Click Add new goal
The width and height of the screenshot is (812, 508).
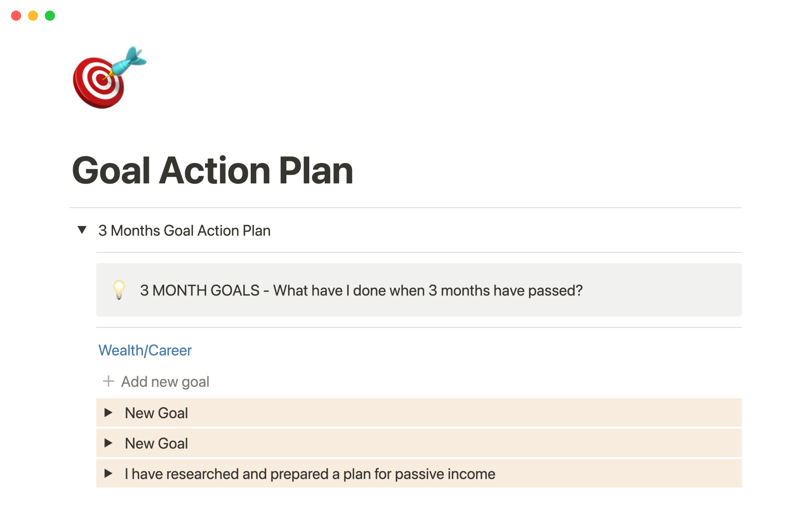click(x=165, y=381)
